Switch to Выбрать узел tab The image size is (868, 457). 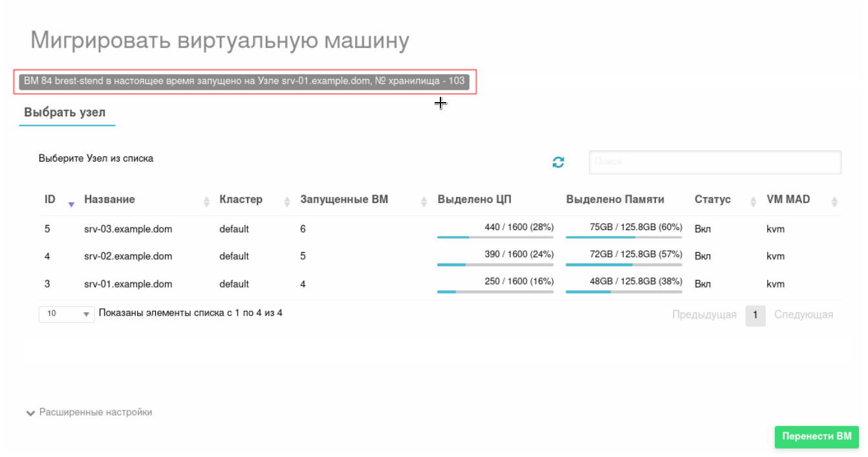[65, 112]
